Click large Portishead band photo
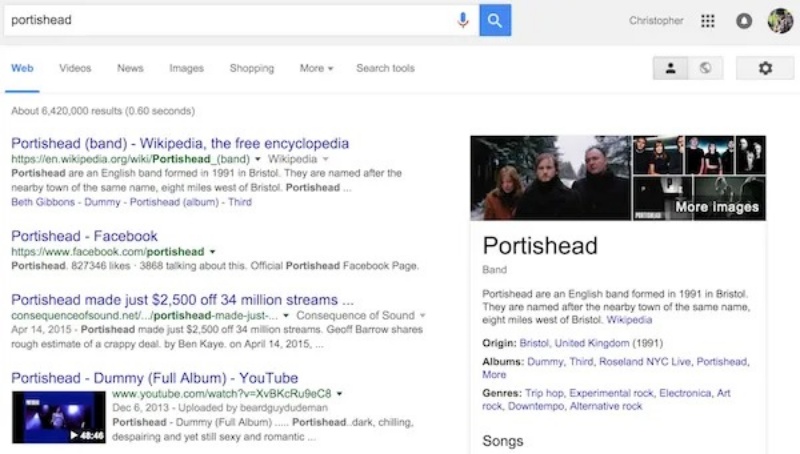This screenshot has height=454, width=800. 551,178
